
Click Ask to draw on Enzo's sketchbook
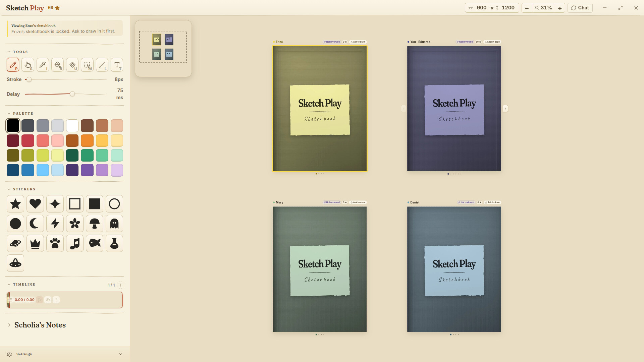pos(358,42)
